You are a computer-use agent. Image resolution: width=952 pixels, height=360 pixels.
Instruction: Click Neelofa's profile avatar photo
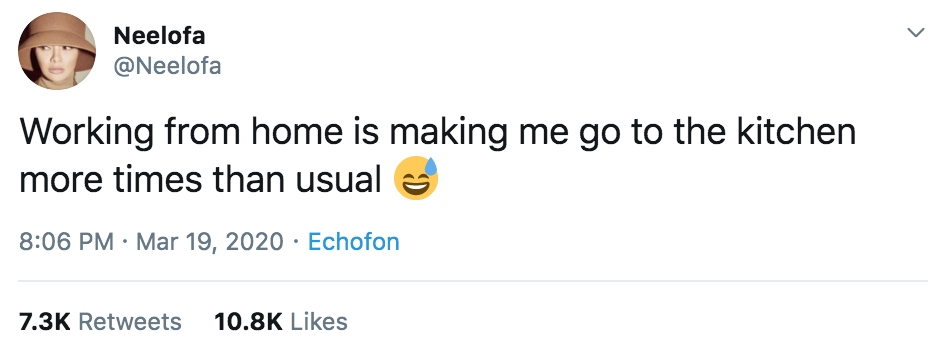point(57,50)
